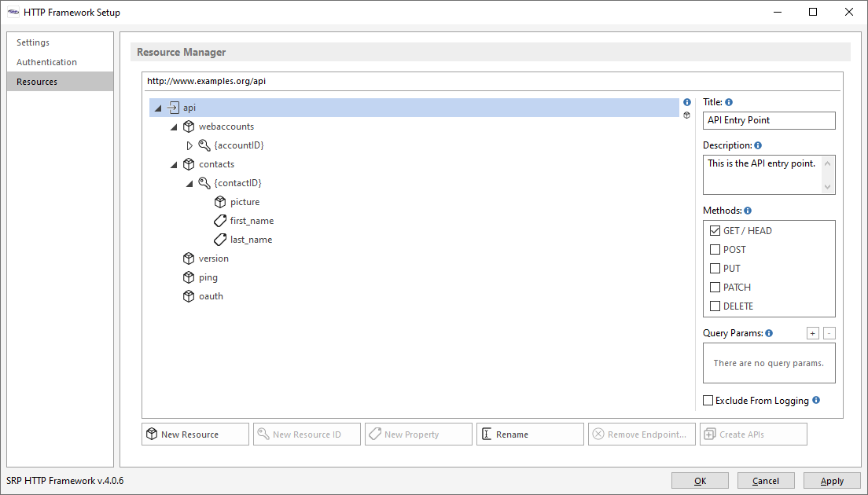Check the Exclude From Logging box
This screenshot has height=495, width=868.
click(708, 401)
